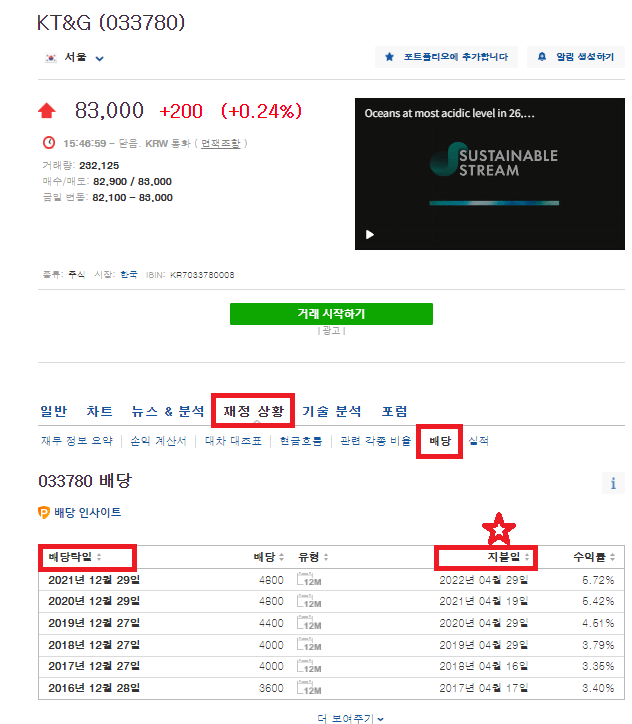Click the orange 배당 인사이트 logo icon
Viewport: 632px width, 724px height.
[x=43, y=513]
